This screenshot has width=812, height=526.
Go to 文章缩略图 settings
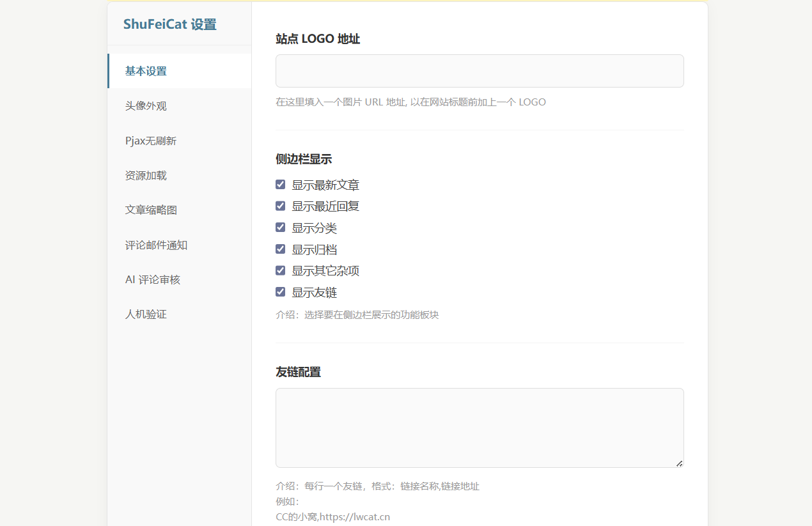point(180,210)
